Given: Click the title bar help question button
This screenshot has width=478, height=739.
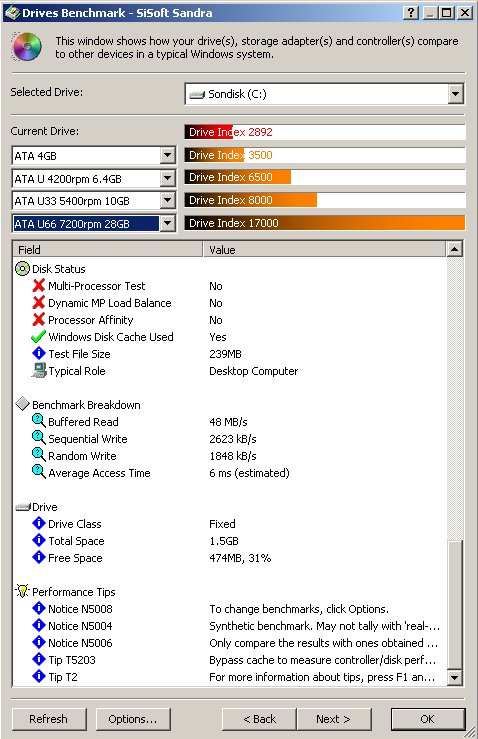Looking at the screenshot, I should click(411, 13).
